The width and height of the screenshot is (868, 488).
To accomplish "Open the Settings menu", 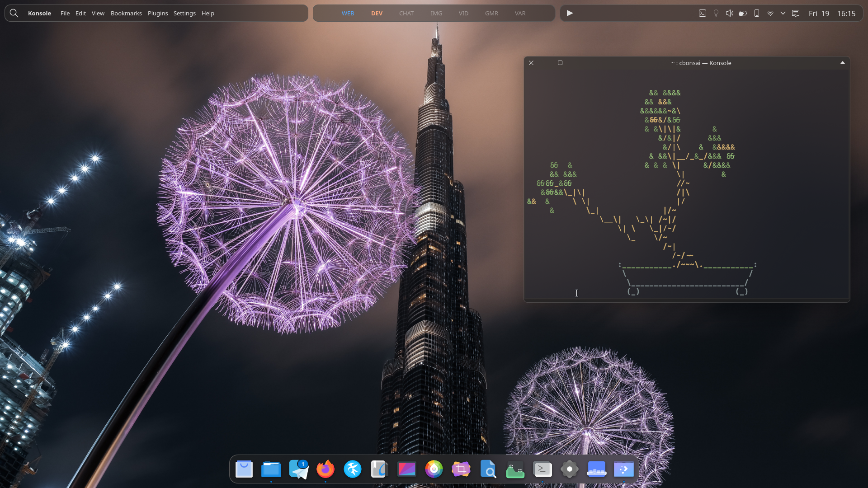I will click(184, 13).
